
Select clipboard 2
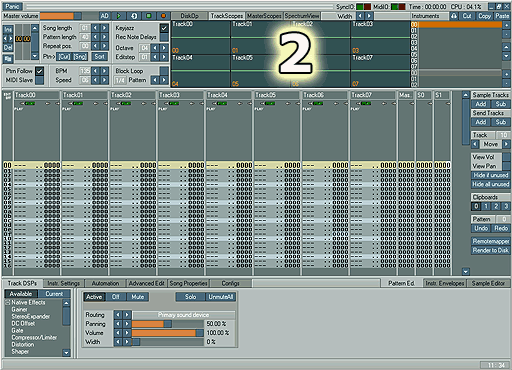tap(496, 206)
